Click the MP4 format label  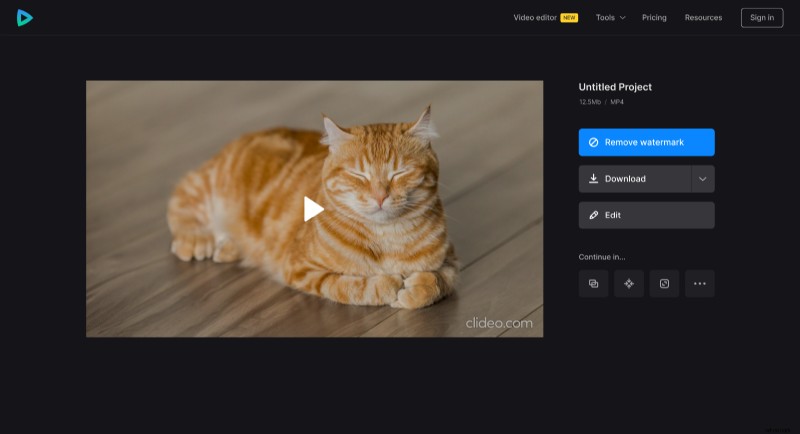[617, 102]
